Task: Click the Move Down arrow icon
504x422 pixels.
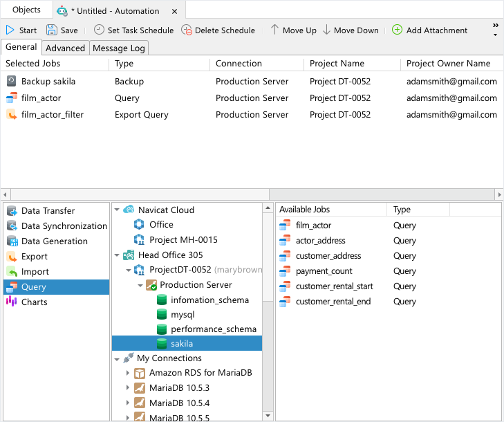Action: 326,30
